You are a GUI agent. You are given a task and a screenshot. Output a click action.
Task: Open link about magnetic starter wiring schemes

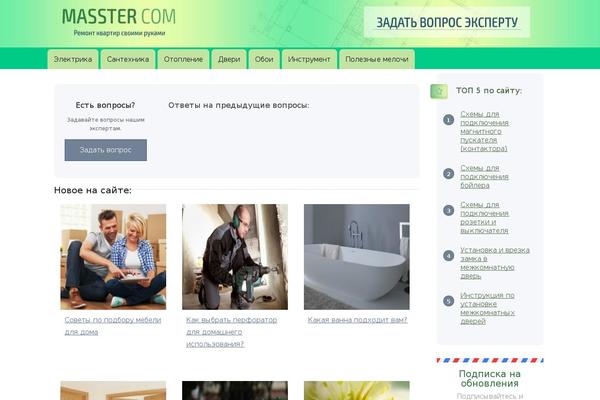(x=484, y=131)
